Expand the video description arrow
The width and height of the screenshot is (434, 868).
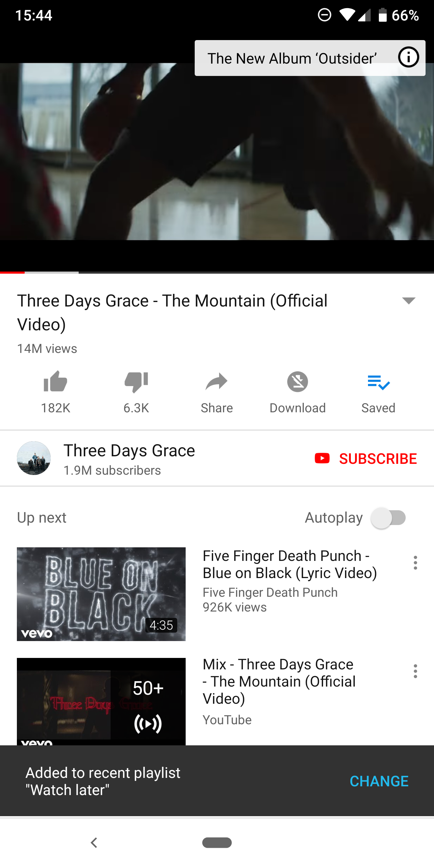pos(409,300)
